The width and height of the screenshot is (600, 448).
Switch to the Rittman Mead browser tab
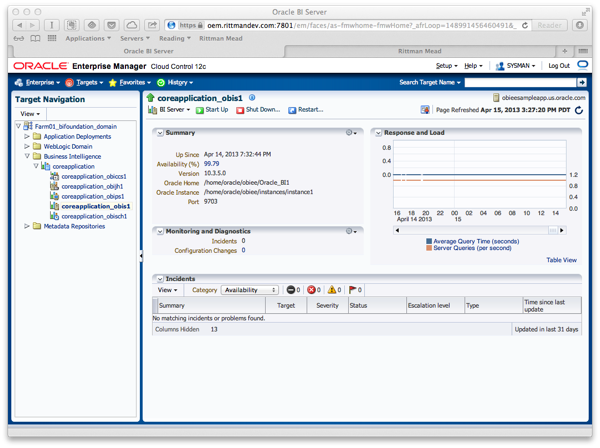[419, 51]
